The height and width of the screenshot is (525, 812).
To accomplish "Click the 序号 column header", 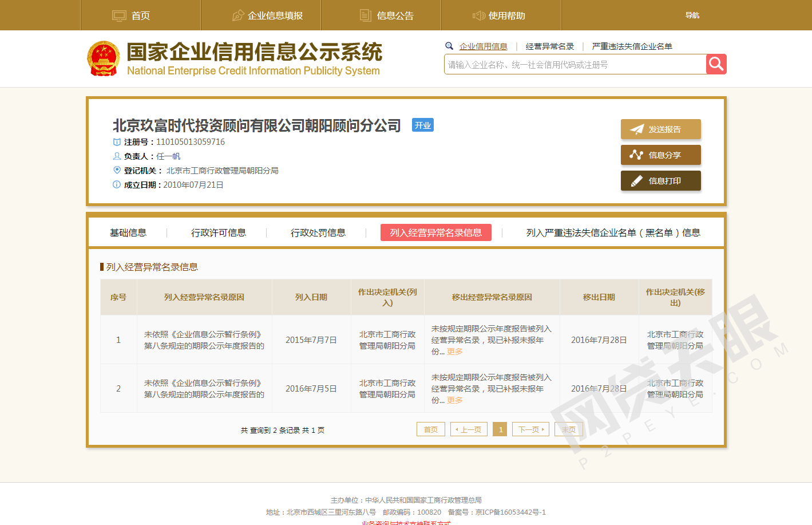I will point(118,297).
